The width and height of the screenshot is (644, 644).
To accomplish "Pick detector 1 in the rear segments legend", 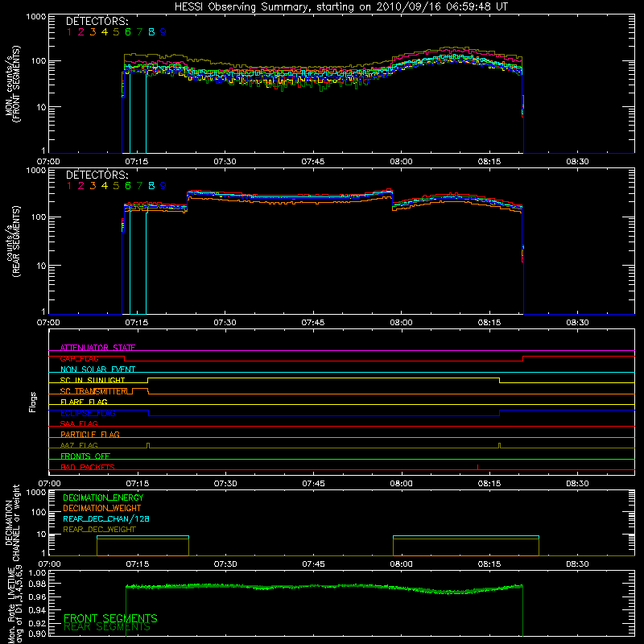I will [69, 186].
